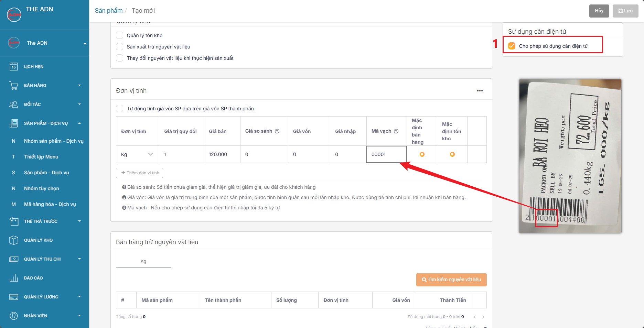
Task: Click the Báo cáo chart icon
Action: tap(14, 278)
